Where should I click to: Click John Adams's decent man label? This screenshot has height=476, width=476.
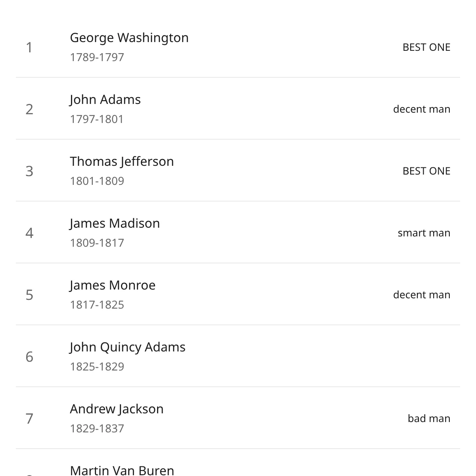pyautogui.click(x=422, y=109)
